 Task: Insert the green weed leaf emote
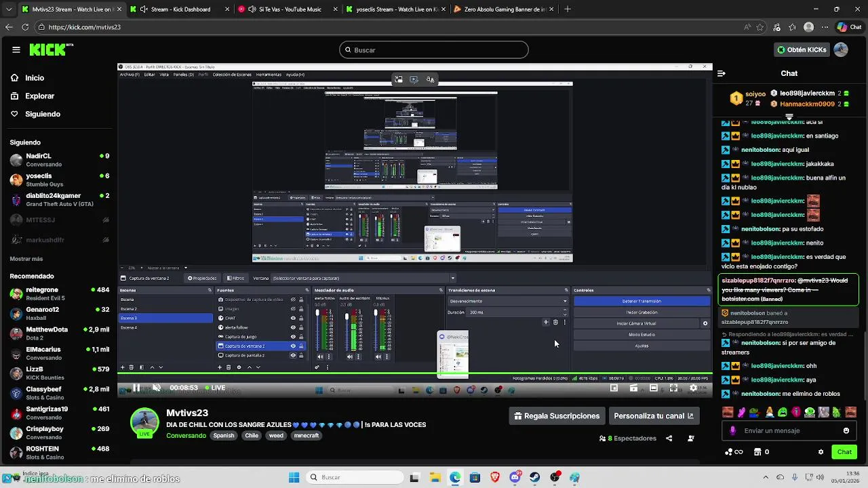click(x=837, y=412)
